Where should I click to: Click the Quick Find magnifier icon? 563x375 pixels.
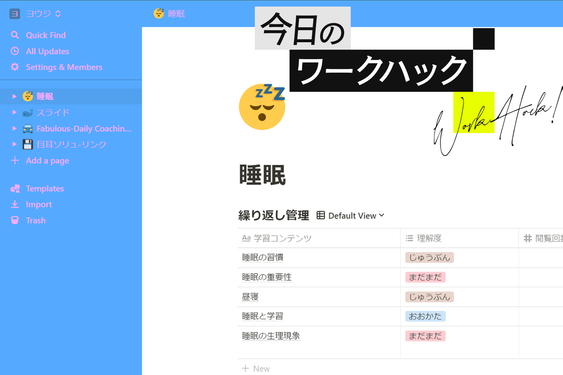click(x=15, y=35)
